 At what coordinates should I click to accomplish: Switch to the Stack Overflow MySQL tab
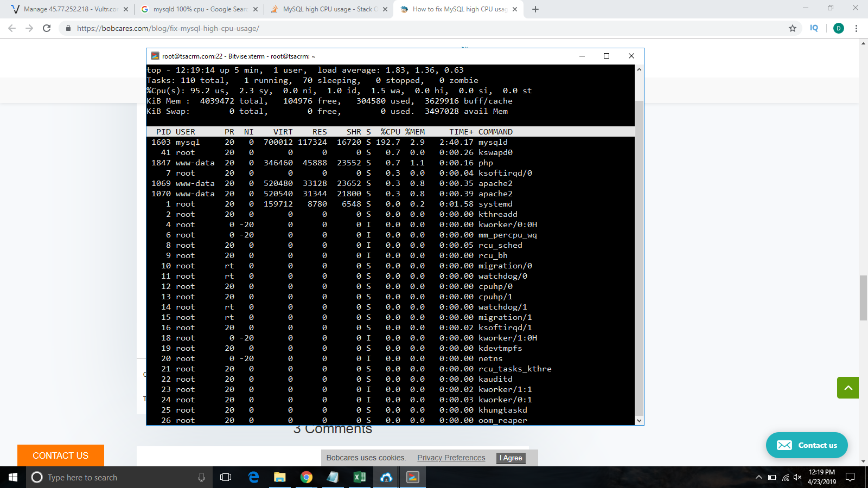(x=329, y=9)
